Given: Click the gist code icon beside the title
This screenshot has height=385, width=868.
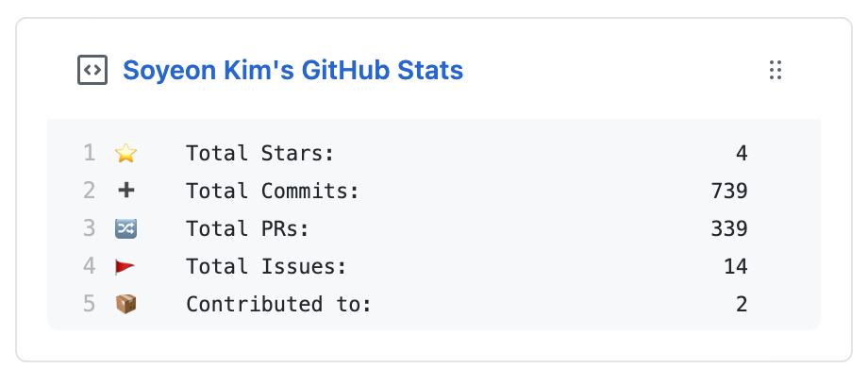Looking at the screenshot, I should (x=92, y=70).
